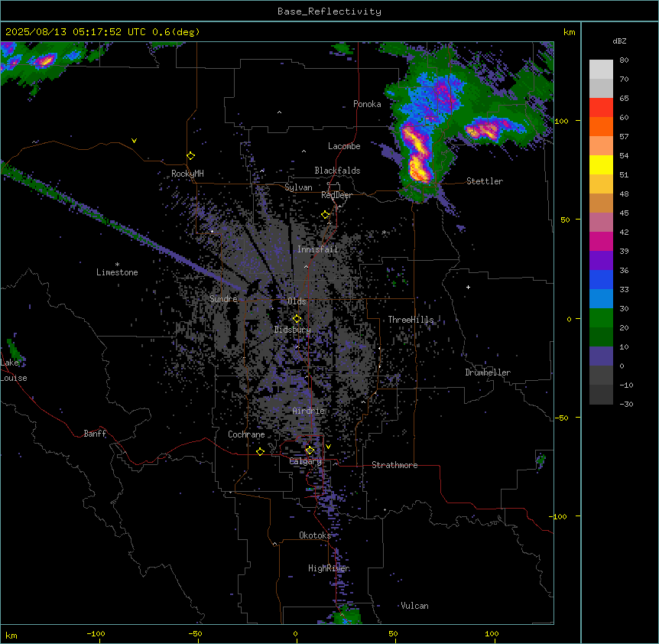The width and height of the screenshot is (659, 644).
Task: Click the yellow diamond marker above RockyMH
Action: coord(190,156)
